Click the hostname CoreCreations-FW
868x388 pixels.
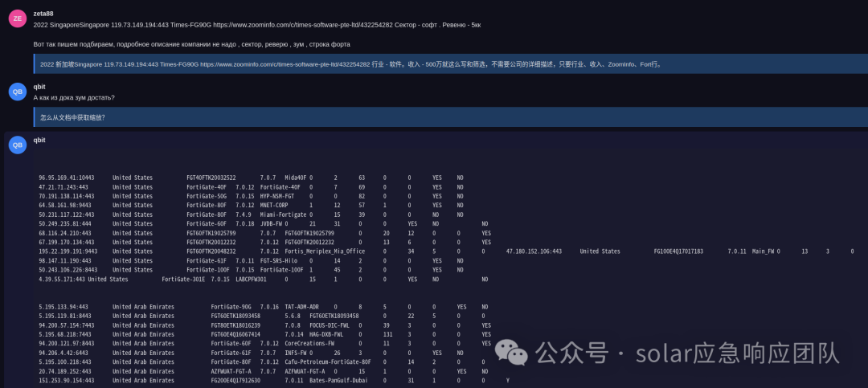click(x=309, y=344)
